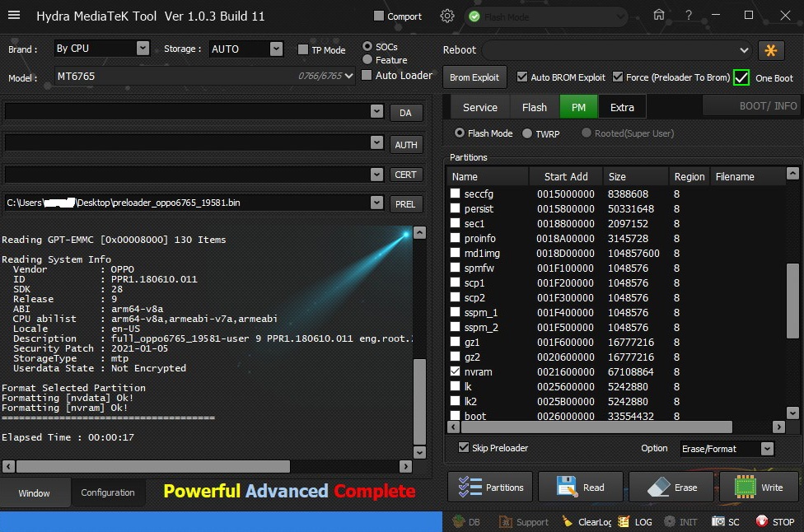Expand the preloader path dropdown
The height and width of the screenshot is (532, 804).
click(377, 203)
